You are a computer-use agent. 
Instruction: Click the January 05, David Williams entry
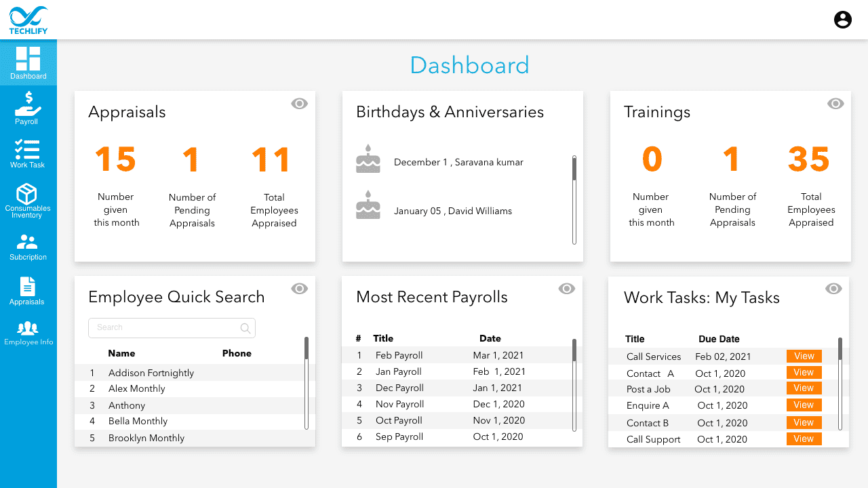tap(453, 211)
